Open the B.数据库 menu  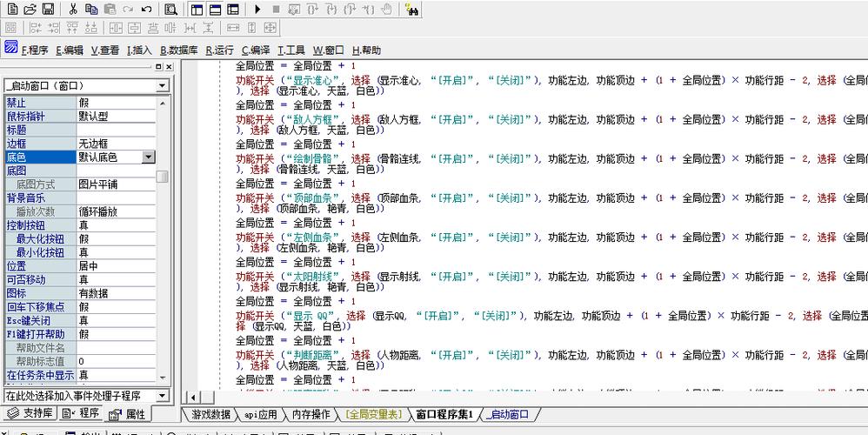(179, 50)
